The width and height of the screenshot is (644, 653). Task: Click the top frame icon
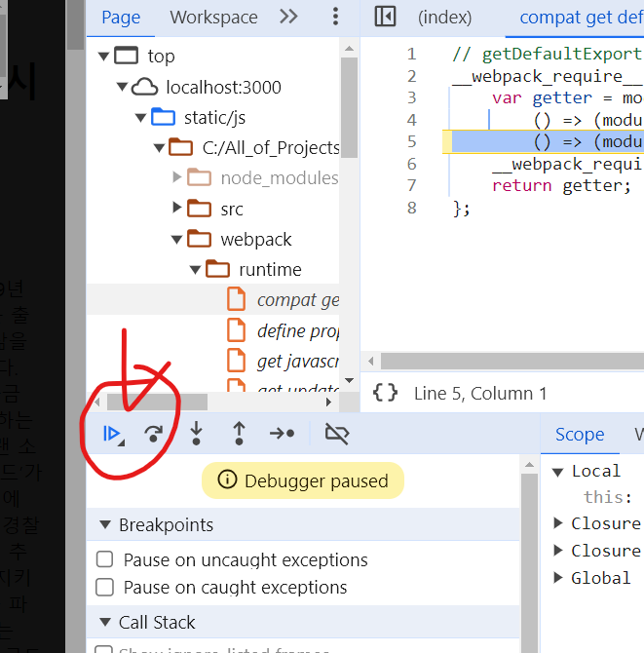coord(126,56)
